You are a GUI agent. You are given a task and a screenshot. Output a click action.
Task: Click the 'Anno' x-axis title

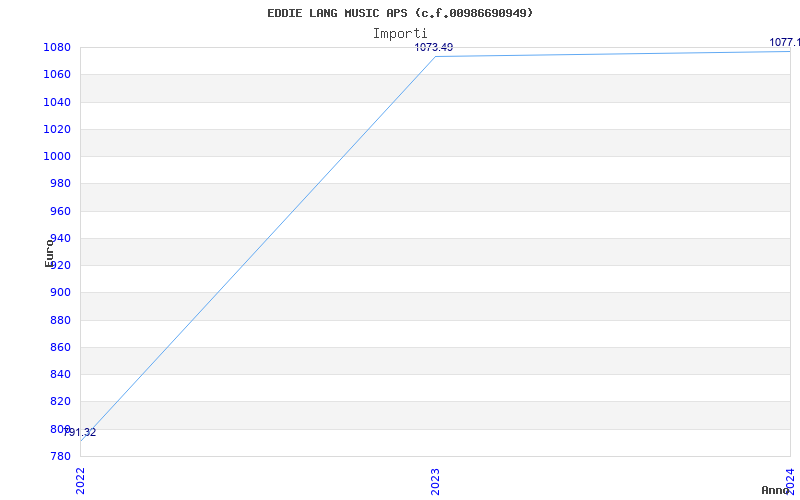[x=776, y=490]
